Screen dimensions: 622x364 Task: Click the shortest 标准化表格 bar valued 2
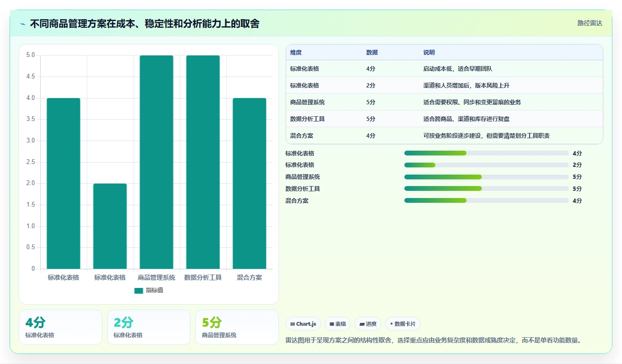(110, 226)
